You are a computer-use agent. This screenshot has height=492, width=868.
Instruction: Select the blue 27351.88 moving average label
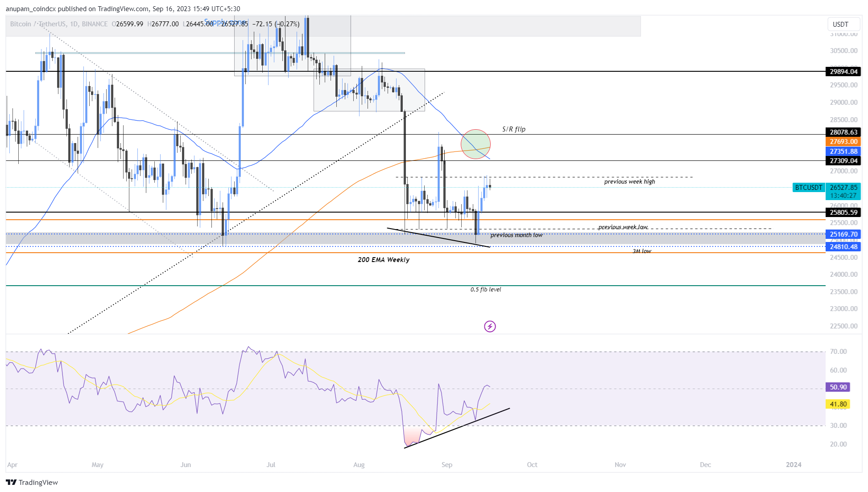click(843, 152)
